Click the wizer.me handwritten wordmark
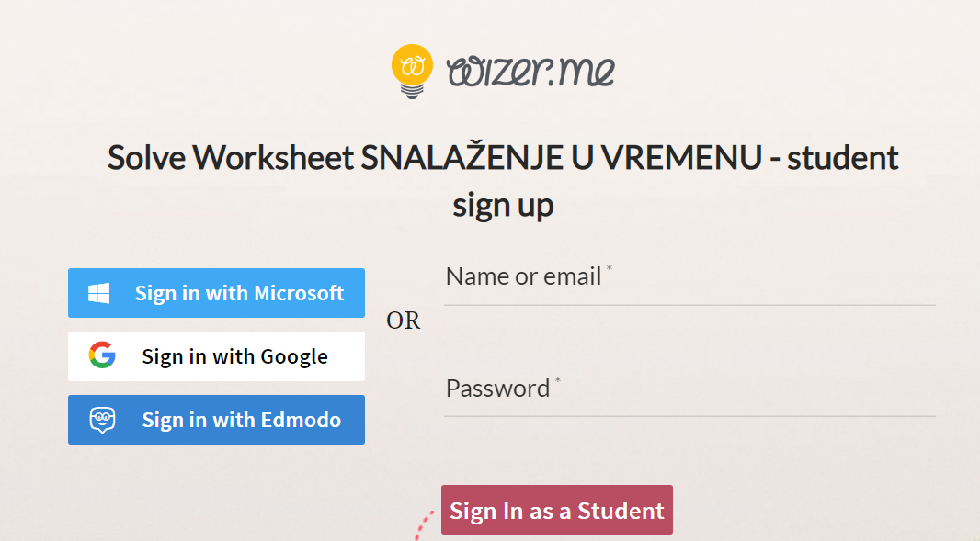This screenshot has height=541, width=980. click(530, 71)
